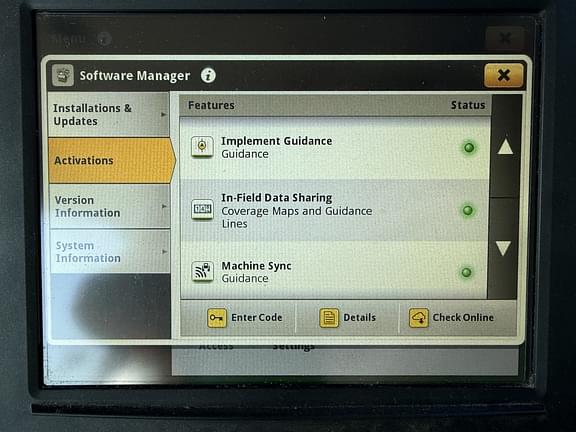Click the key icon for Enter Code
The image size is (576, 432).
[217, 318]
